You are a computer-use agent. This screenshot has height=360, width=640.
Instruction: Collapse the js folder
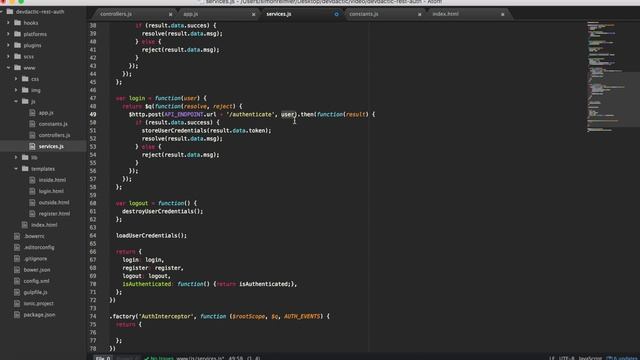point(16,101)
